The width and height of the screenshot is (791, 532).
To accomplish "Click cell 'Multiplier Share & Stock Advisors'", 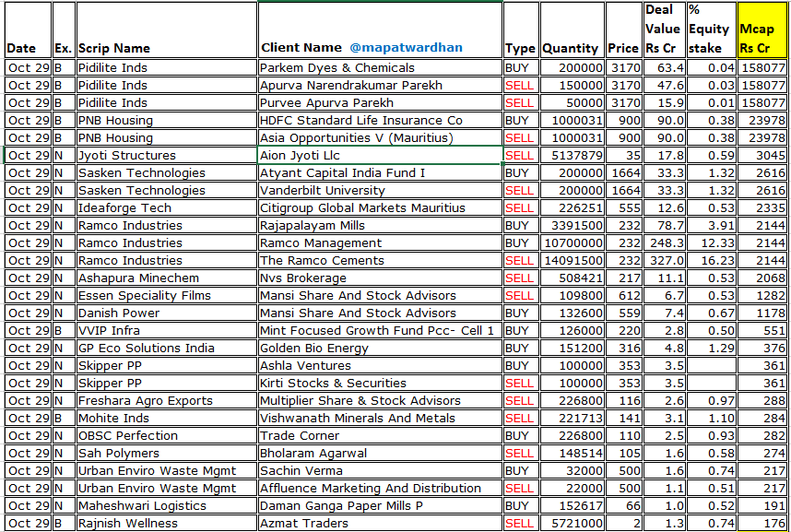I will (x=380, y=400).
